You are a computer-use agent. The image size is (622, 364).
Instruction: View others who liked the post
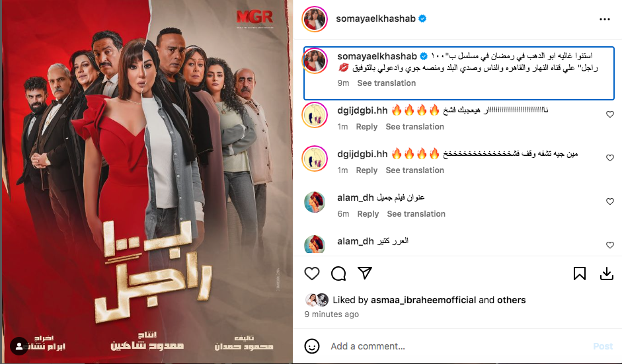tap(512, 300)
